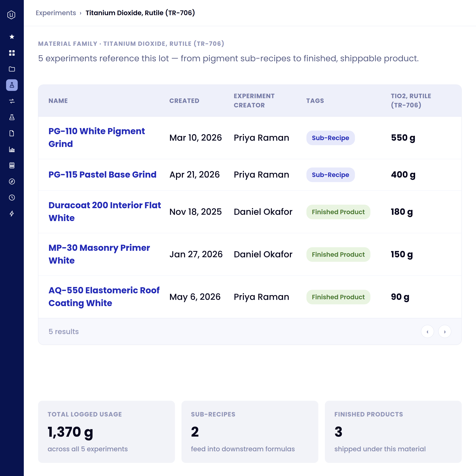The width and height of the screenshot is (476, 476).
Task: Open PG-115 Pastel Base Grind experiment
Action: click(102, 175)
